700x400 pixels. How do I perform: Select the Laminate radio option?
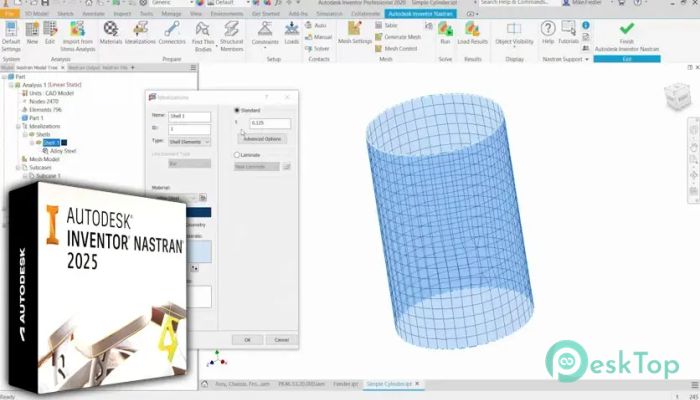point(237,155)
